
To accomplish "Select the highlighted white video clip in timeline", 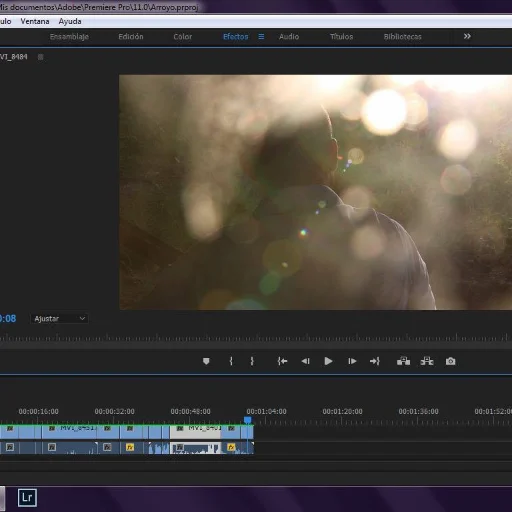I will [195, 432].
